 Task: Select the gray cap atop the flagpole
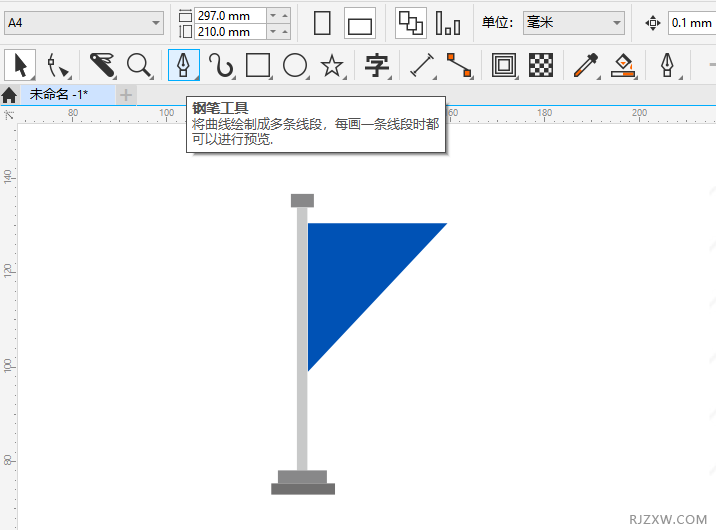click(302, 200)
